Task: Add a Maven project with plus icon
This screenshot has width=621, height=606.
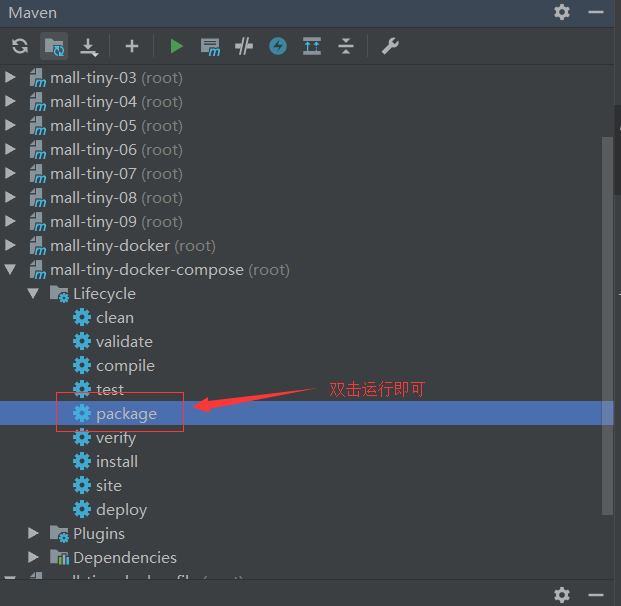Action: 132,46
